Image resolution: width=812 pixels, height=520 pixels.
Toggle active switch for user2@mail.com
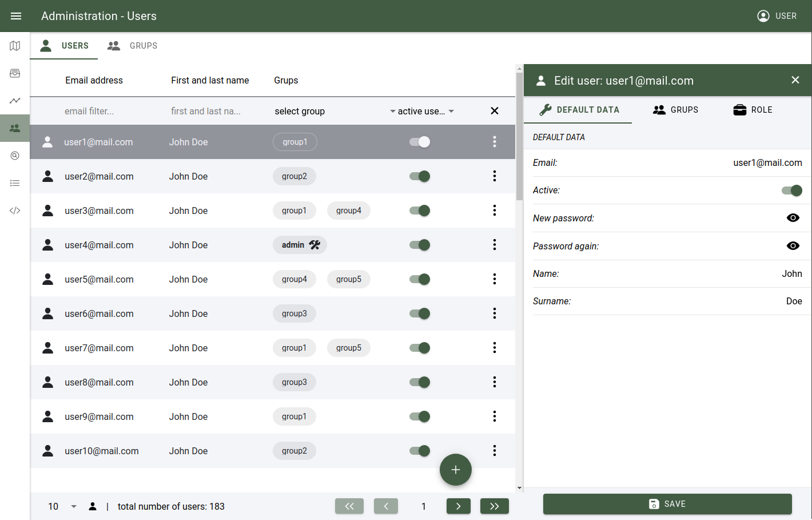point(420,176)
